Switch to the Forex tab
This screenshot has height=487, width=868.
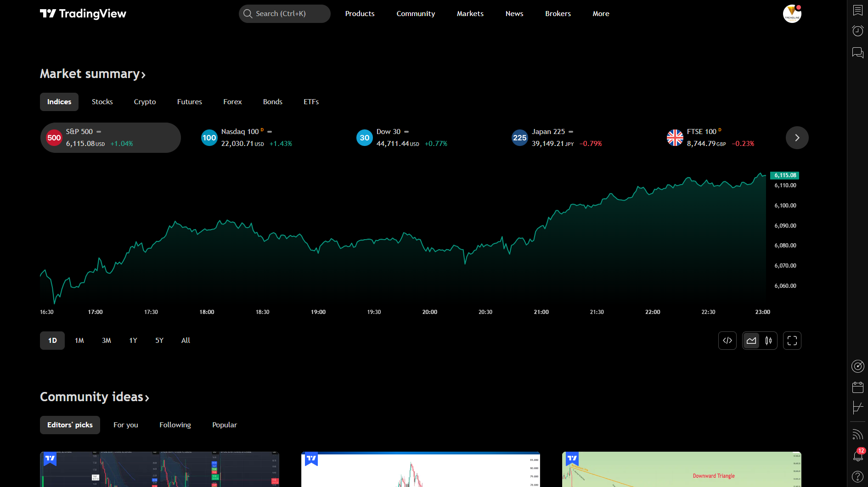pos(232,102)
